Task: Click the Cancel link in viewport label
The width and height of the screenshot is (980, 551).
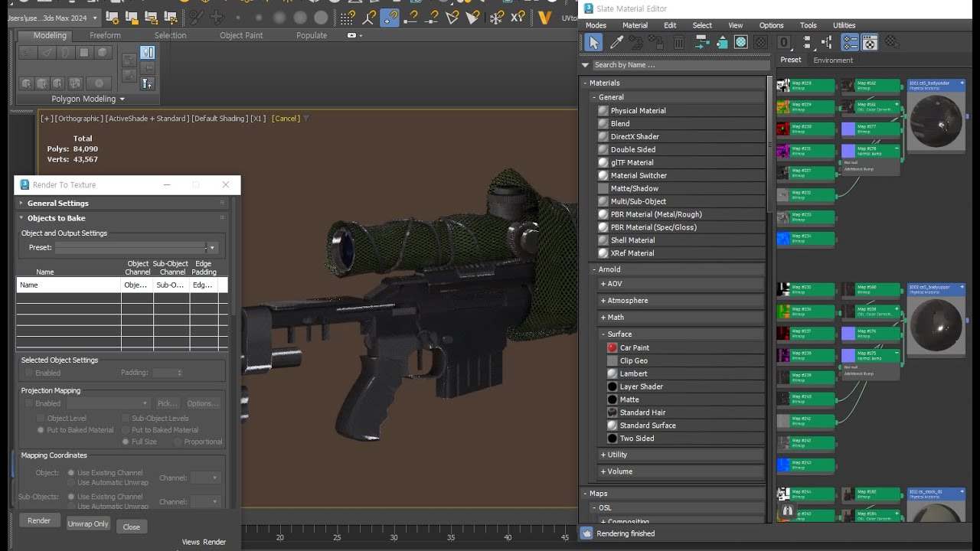Action: (x=286, y=119)
